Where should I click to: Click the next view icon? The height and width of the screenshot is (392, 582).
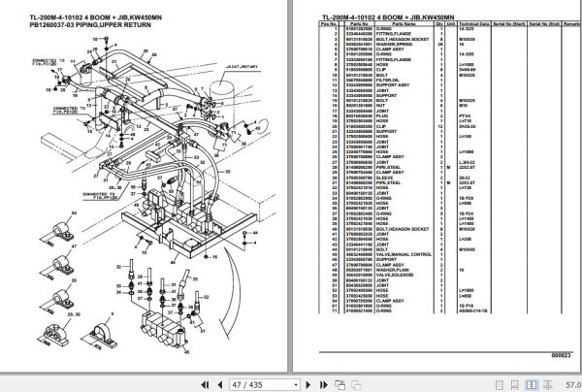pyautogui.click(x=356, y=385)
